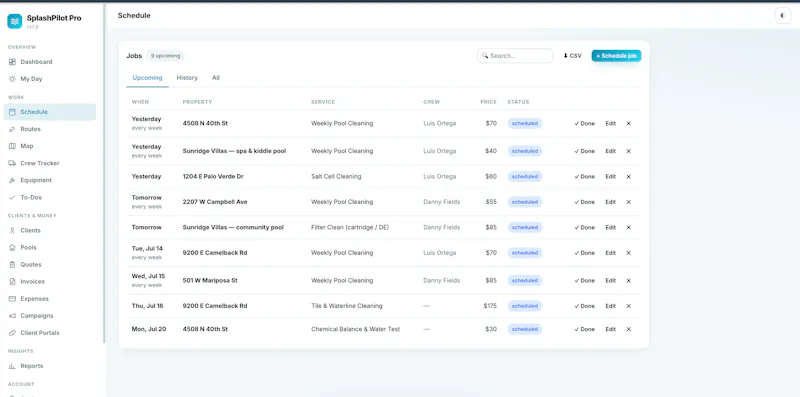
Task: Click the SplashPilot Pro logo icon
Action: 14,21
